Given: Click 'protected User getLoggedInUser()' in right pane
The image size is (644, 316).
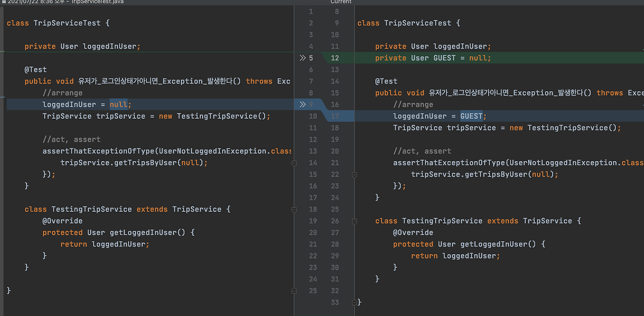Looking at the screenshot, I should point(465,244).
